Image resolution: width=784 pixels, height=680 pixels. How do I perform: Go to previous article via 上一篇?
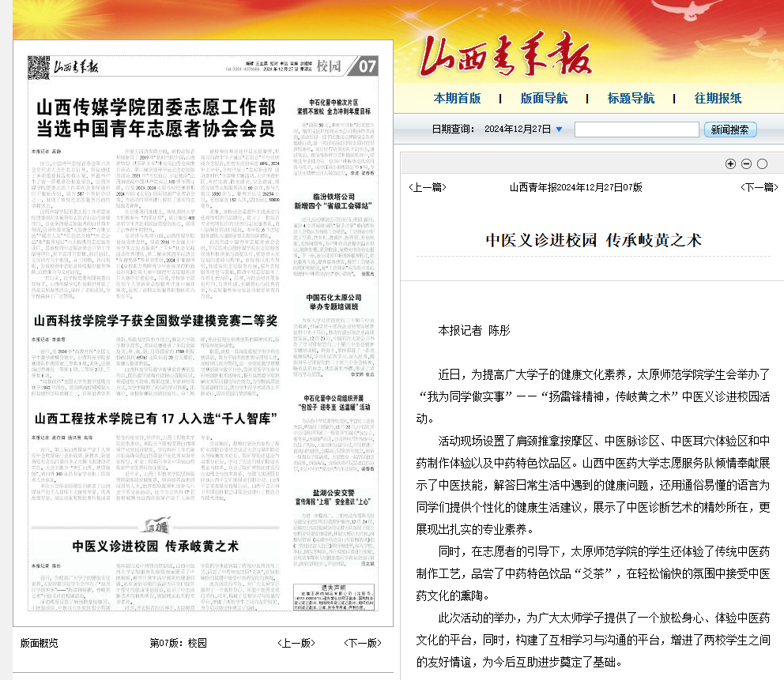pyautogui.click(x=428, y=187)
